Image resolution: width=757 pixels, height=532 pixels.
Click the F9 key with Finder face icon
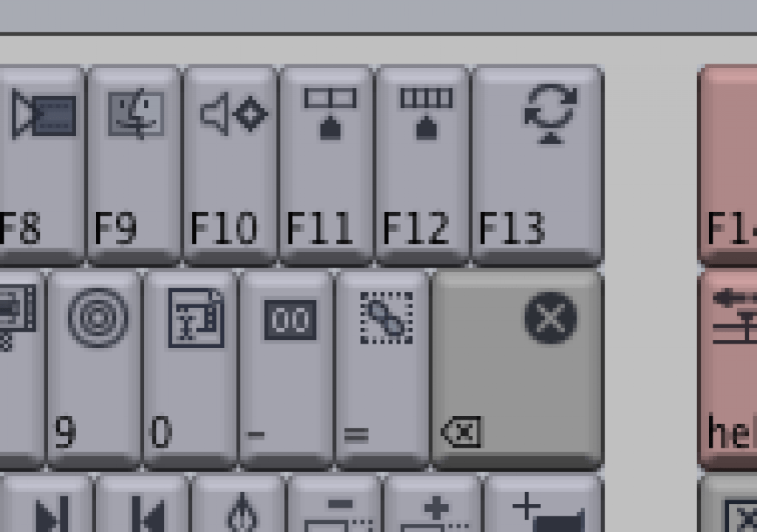(x=134, y=166)
